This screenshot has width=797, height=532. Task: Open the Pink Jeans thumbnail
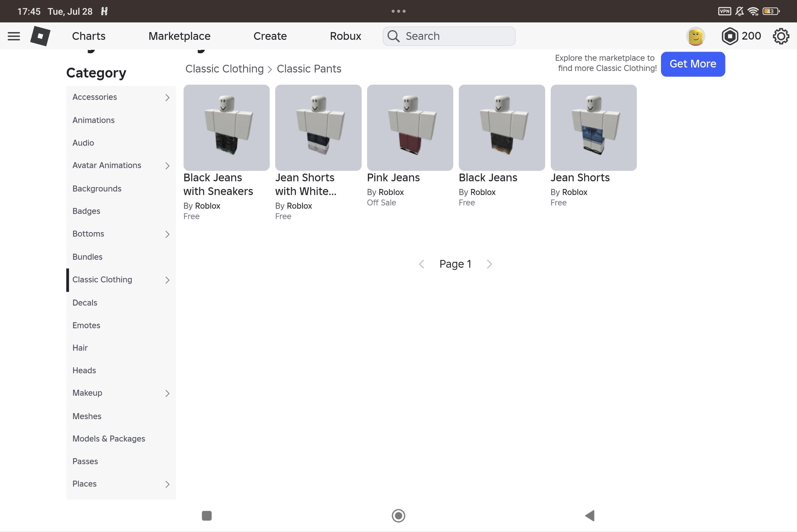(410, 128)
